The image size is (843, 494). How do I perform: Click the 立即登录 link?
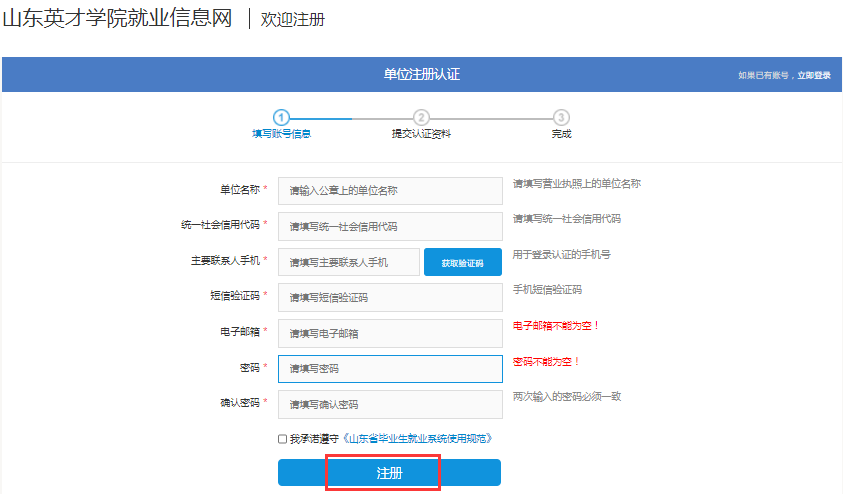813,75
